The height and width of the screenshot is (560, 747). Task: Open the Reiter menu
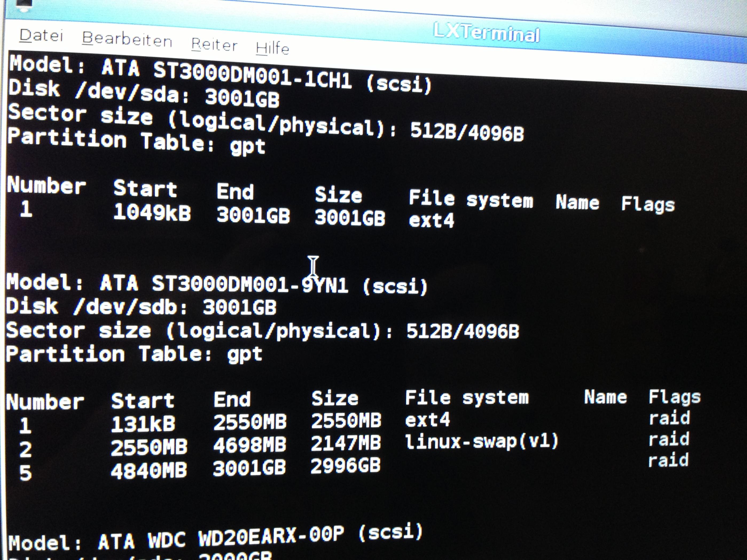214,45
